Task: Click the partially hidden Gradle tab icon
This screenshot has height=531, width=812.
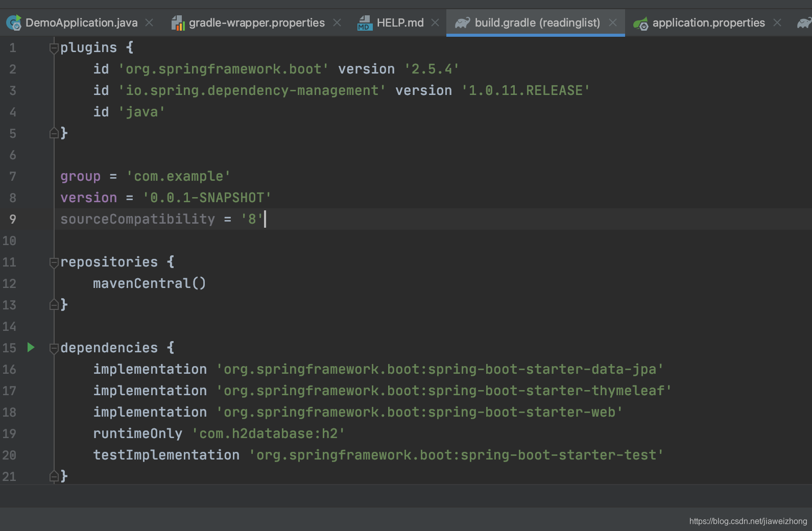Action: pos(804,23)
